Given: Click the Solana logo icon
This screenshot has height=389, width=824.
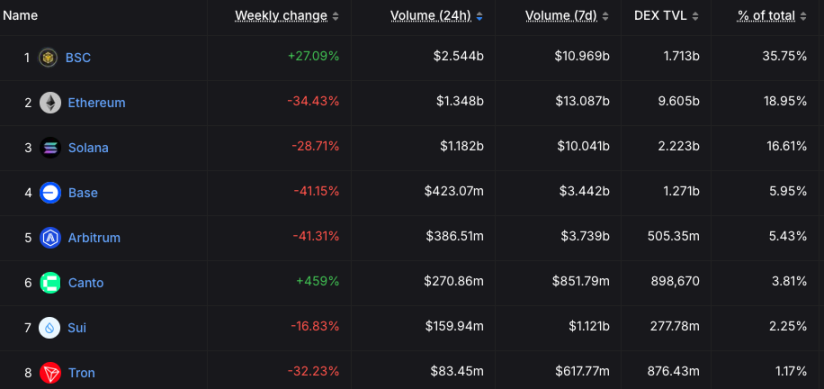Looking at the screenshot, I should [50, 148].
